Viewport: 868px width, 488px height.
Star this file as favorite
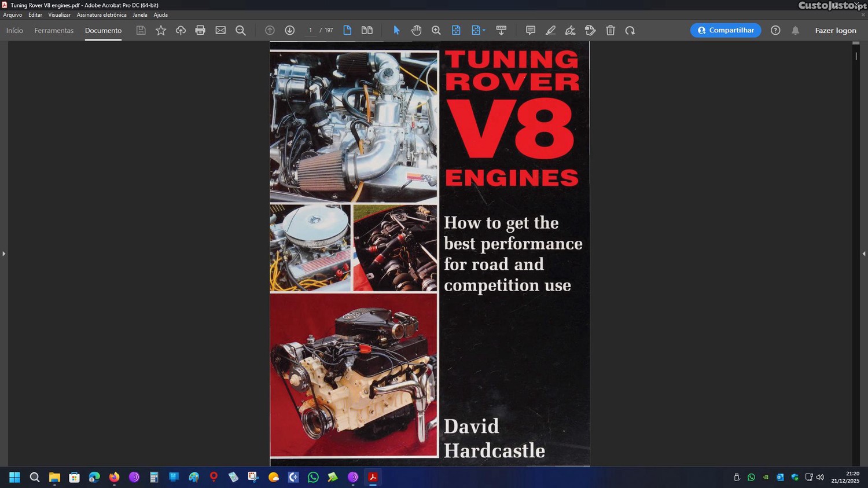click(x=161, y=30)
